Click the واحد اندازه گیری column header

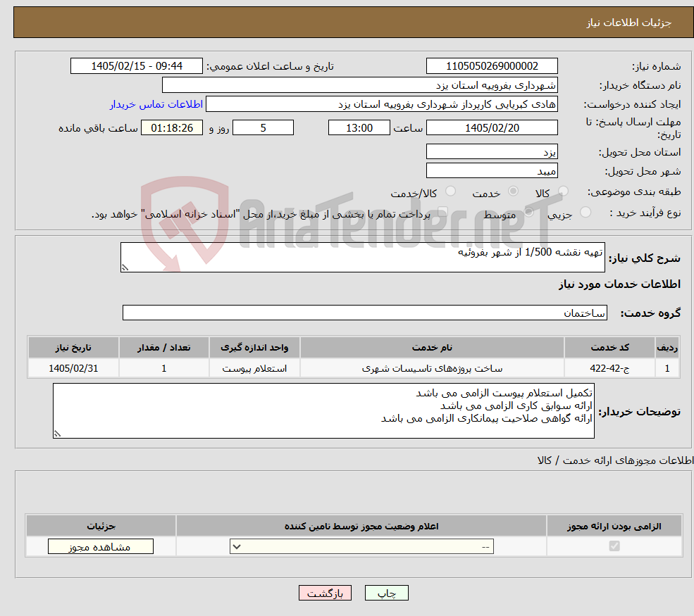pos(254,348)
